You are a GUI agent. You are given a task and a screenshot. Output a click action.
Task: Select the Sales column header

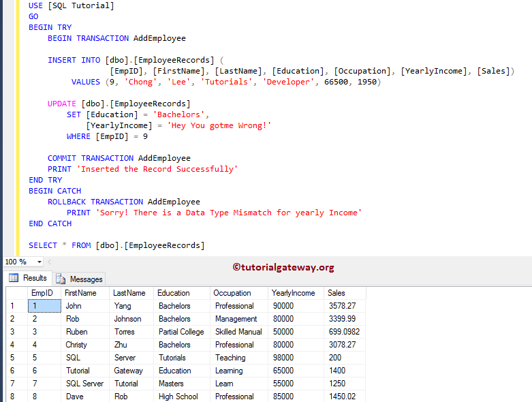coord(345,293)
